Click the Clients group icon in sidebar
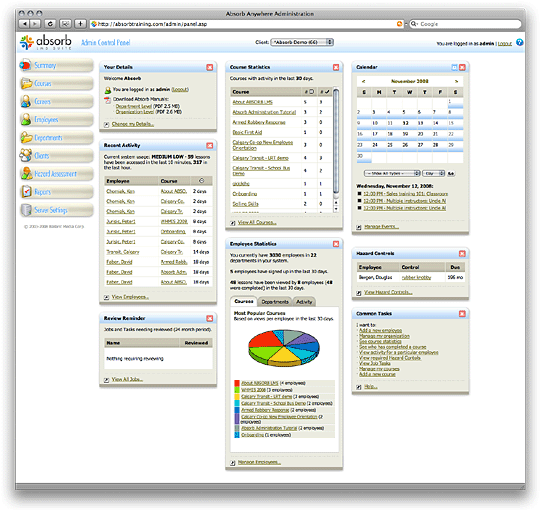 coord(26,155)
